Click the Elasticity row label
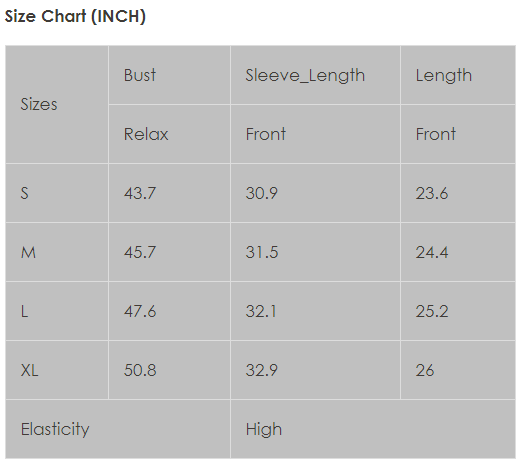Viewport: 522px width, 469px height. pos(55,429)
